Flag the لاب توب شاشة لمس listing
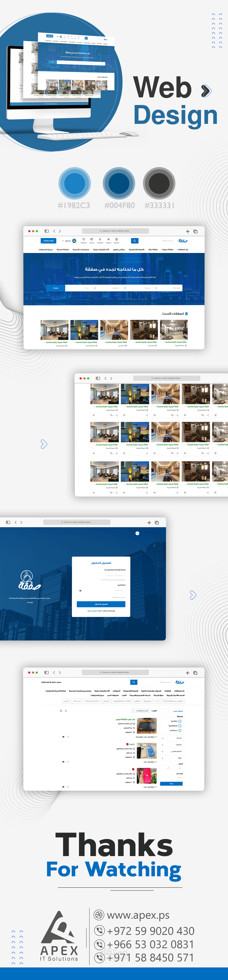Screen dimensions: 228x980 (x=64, y=737)
